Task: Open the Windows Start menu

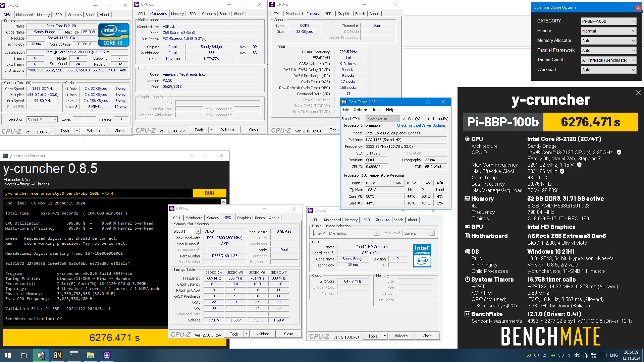Action: (x=8, y=355)
